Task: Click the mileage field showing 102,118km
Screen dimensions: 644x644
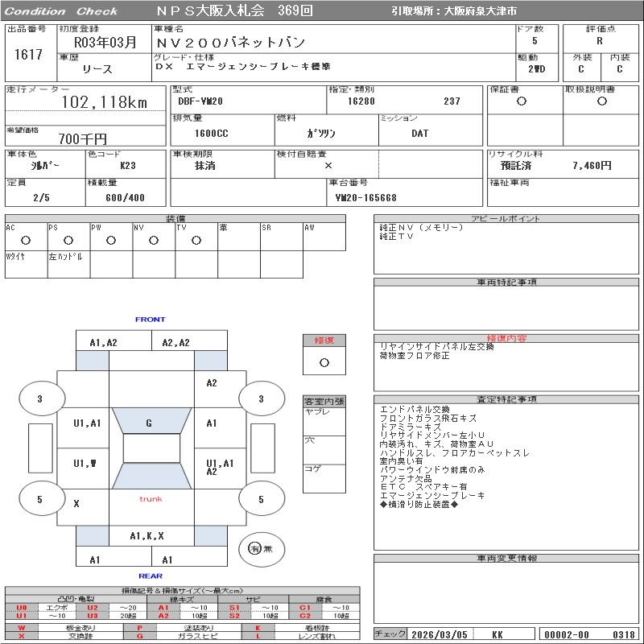Action: (x=104, y=102)
